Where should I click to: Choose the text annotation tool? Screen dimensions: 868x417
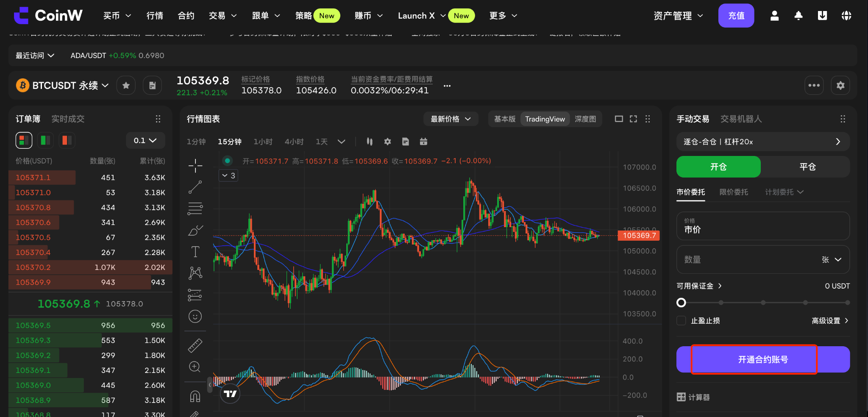click(195, 252)
